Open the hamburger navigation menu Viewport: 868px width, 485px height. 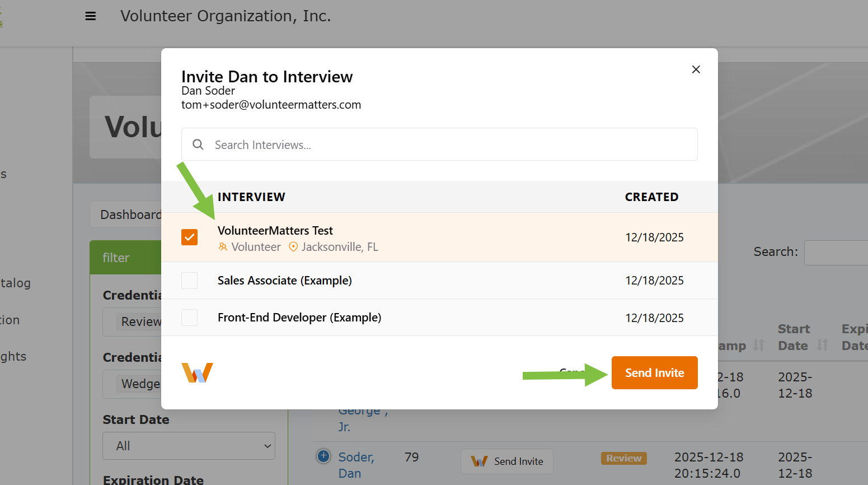pos(90,16)
